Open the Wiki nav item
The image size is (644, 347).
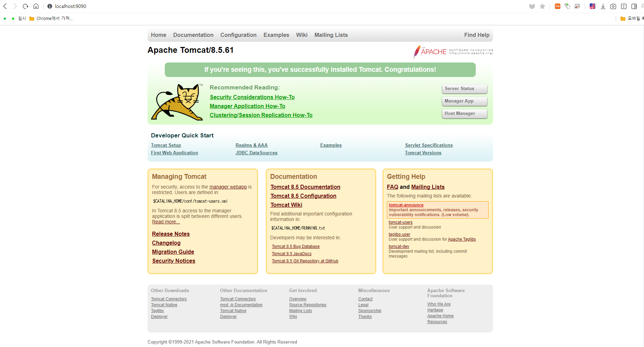tap(302, 35)
